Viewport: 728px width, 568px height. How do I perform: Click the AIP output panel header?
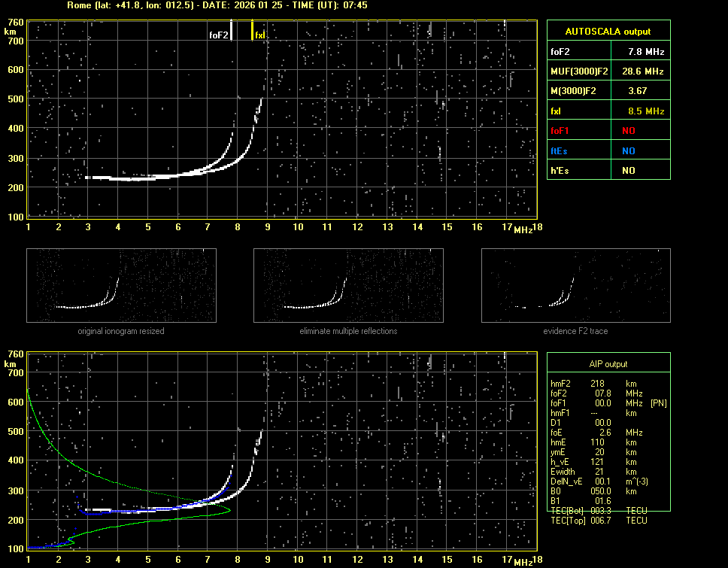[x=608, y=364]
